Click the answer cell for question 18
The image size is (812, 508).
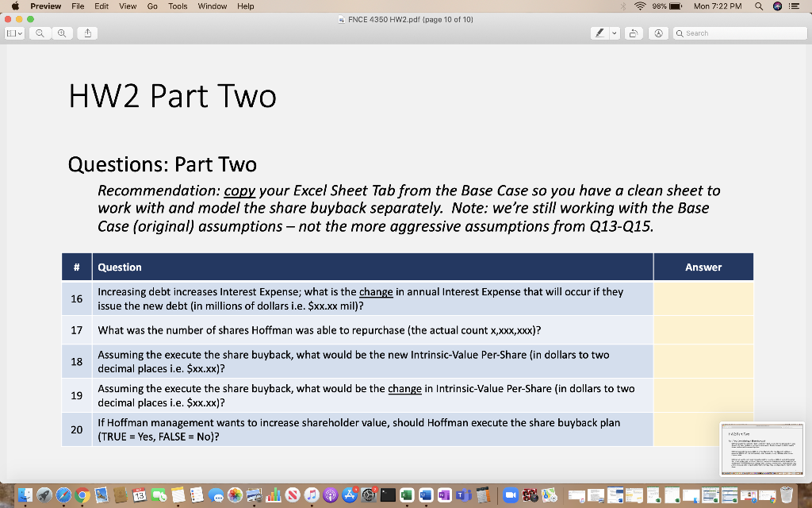coord(703,361)
